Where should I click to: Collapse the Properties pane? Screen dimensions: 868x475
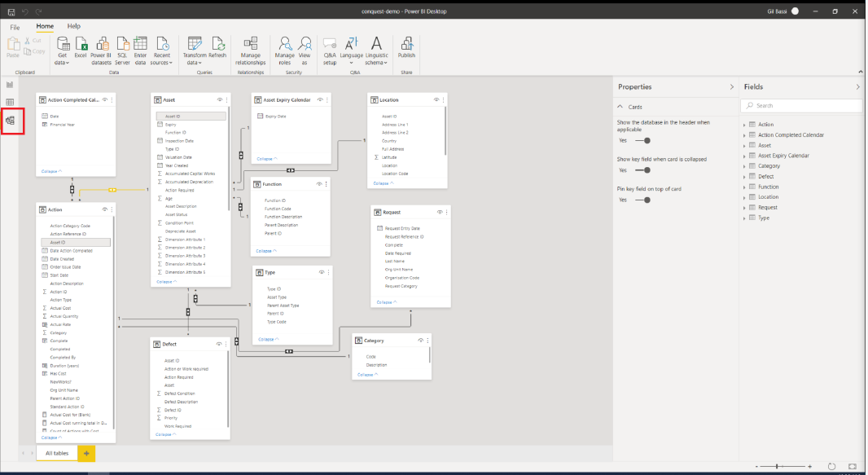(731, 87)
